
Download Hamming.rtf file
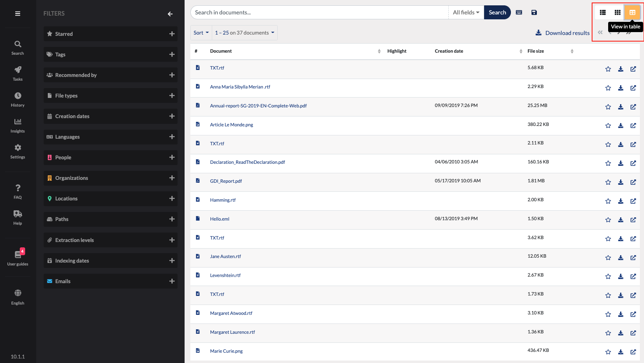point(621,201)
